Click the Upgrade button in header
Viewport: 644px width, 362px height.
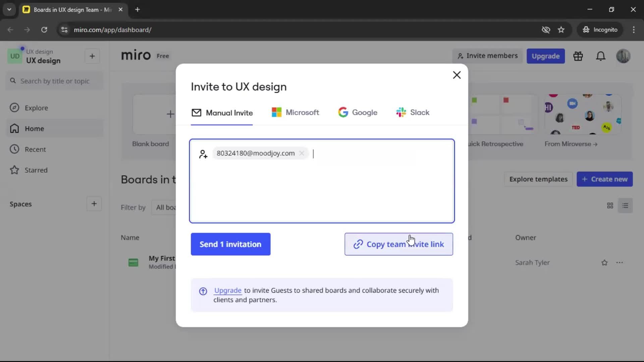tap(545, 56)
